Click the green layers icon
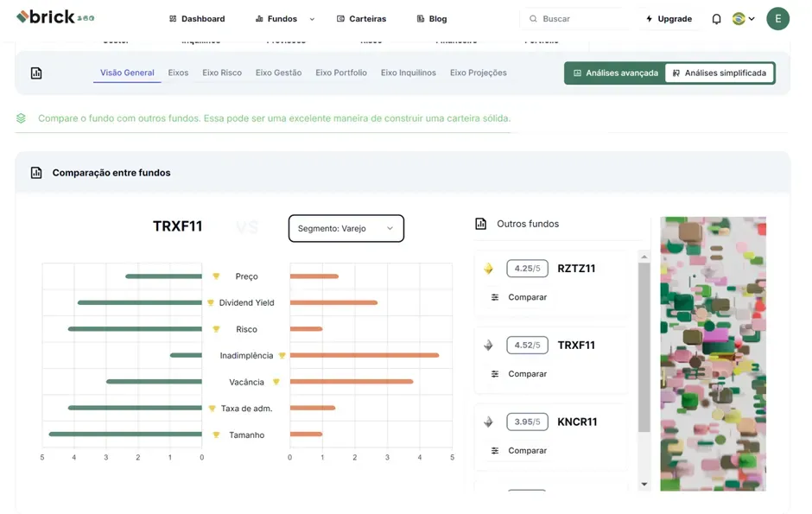Image resolution: width=812 pixels, height=514 pixels. point(21,118)
